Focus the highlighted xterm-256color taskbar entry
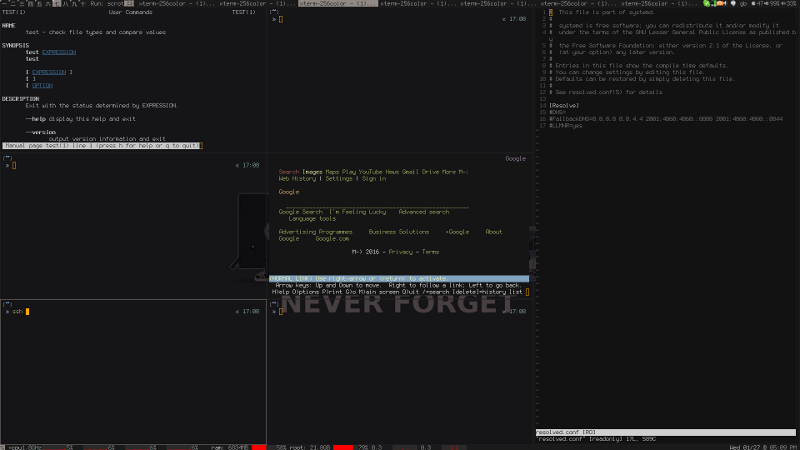800x450 pixels. tap(338, 3)
